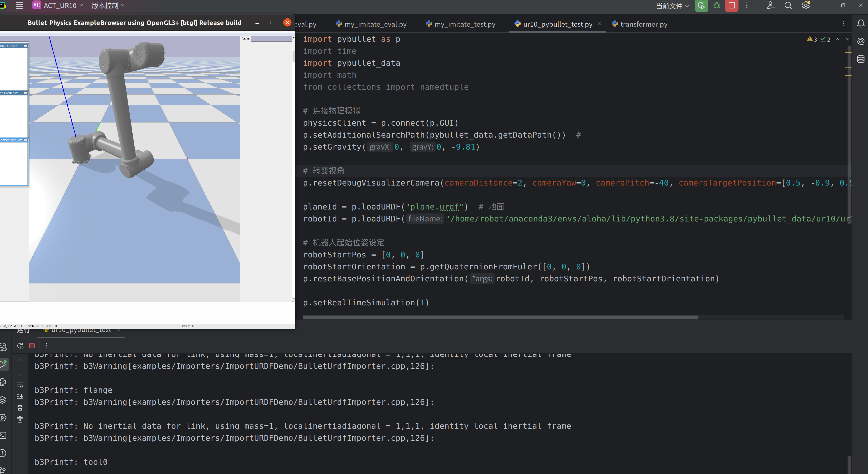Collapse the Segmentation Mask panel
Image resolution: width=868 pixels, height=474 pixels.
tap(25, 140)
